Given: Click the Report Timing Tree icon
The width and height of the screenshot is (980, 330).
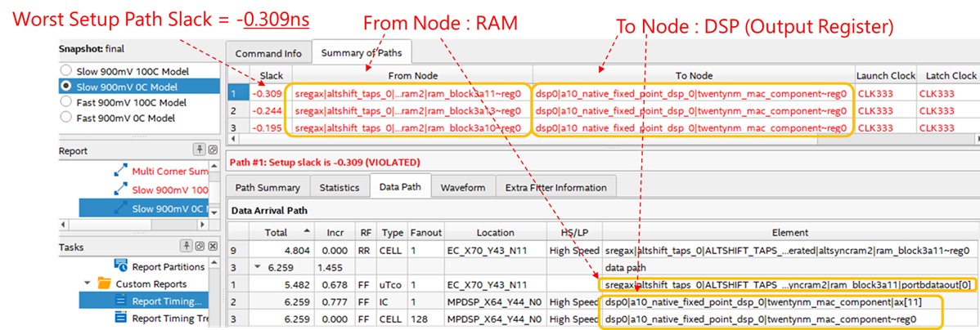Looking at the screenshot, I should pos(121,318).
